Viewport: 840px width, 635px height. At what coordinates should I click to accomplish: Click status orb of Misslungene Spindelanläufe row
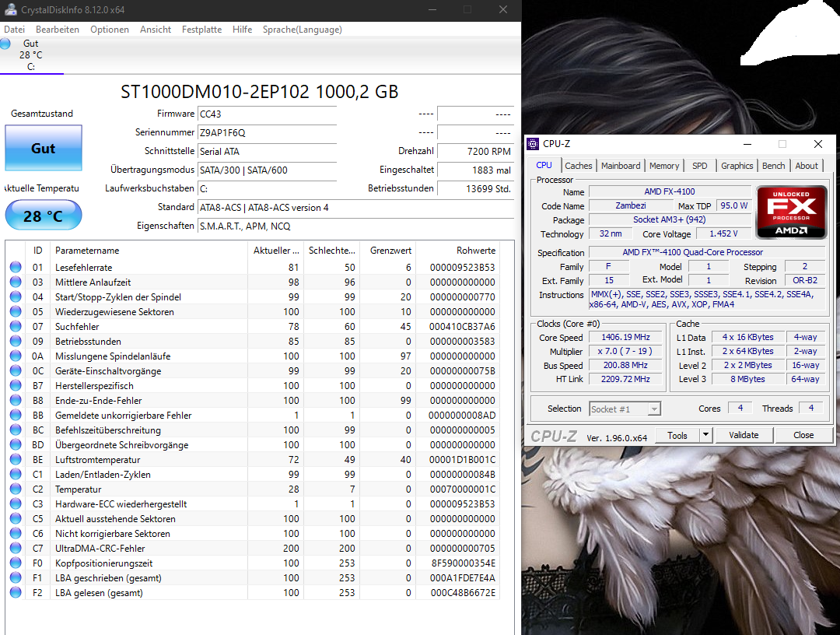[16, 356]
